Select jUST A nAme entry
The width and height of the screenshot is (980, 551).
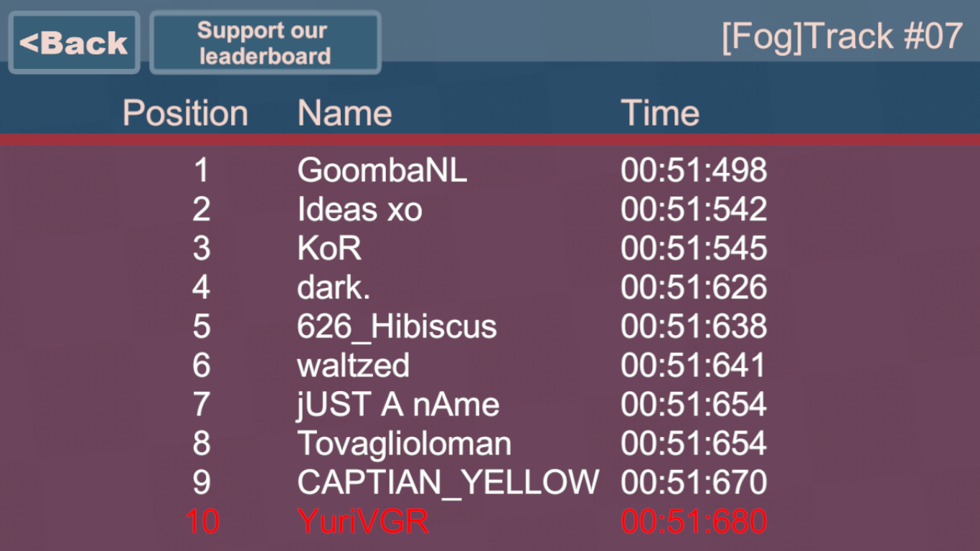pyautogui.click(x=398, y=405)
